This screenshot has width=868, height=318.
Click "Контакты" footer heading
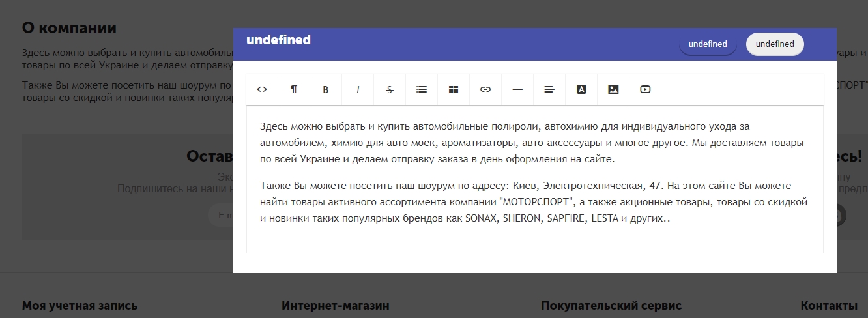[829, 306]
